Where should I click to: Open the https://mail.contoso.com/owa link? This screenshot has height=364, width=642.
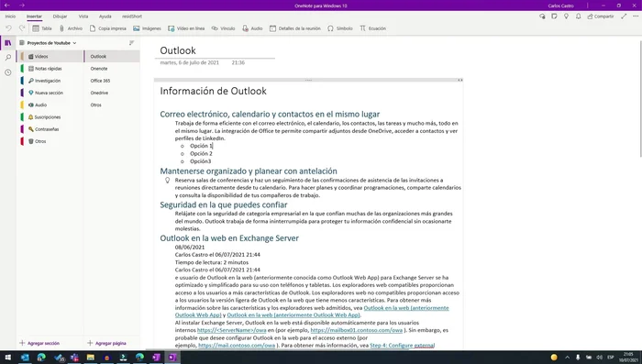coord(237,345)
